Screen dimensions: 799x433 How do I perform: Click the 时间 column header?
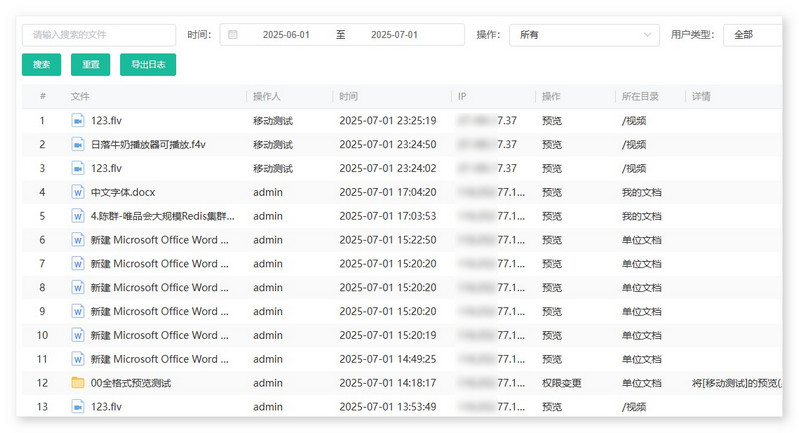pyautogui.click(x=349, y=96)
